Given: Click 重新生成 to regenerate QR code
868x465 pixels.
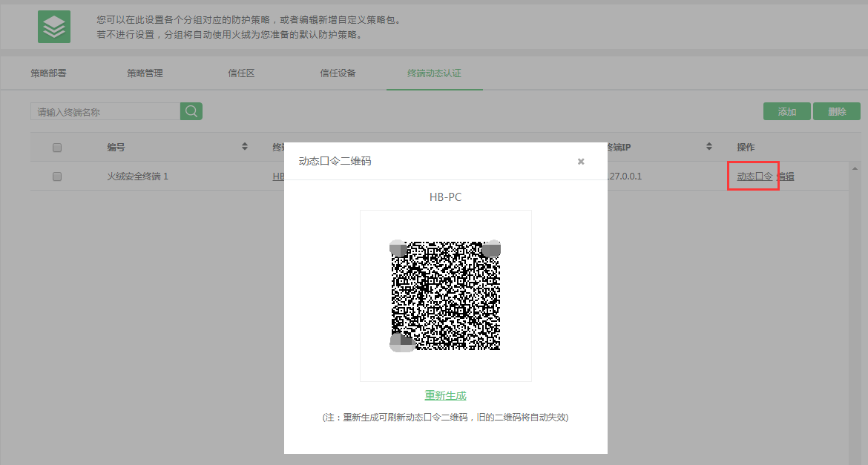Looking at the screenshot, I should [446, 395].
